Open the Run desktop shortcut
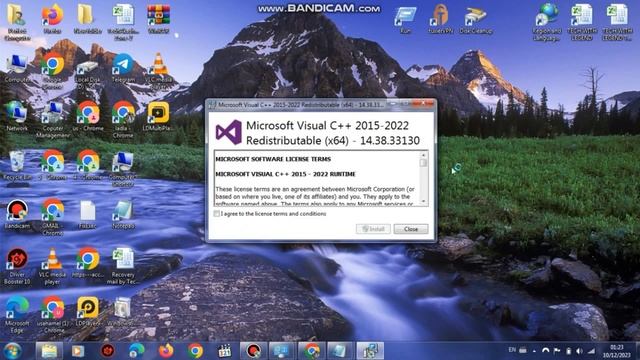The image size is (640, 360). tap(405, 19)
